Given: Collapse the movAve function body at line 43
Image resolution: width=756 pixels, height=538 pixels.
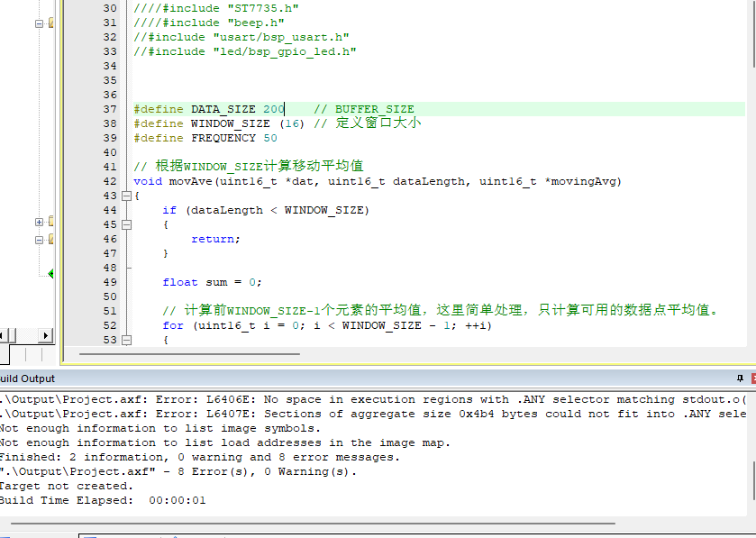Looking at the screenshot, I should [x=126, y=196].
